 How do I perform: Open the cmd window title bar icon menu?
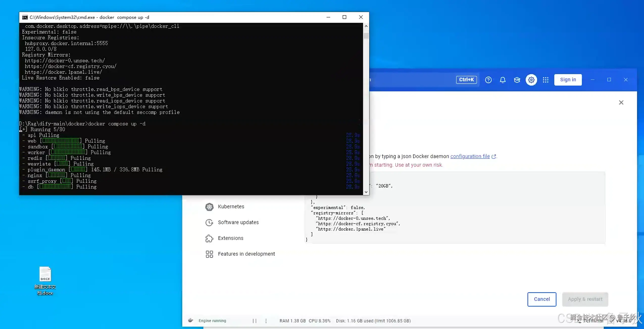(x=25, y=17)
